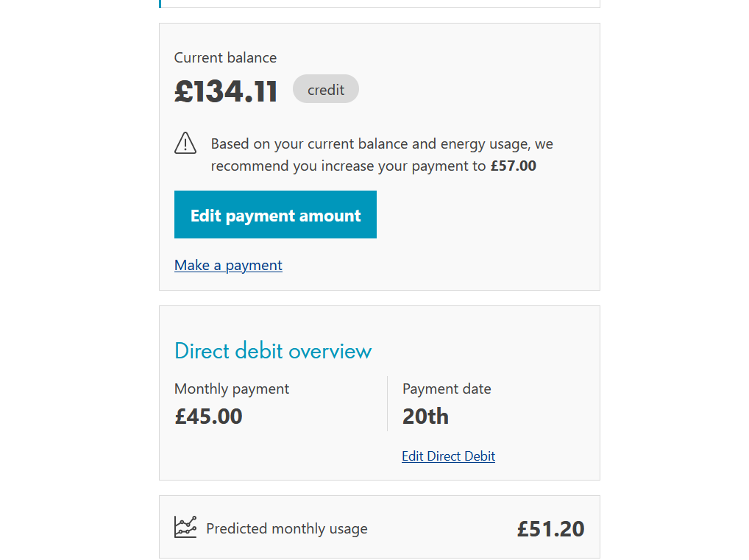Click the recommended £57.00 amount
The height and width of the screenshot is (560, 749).
click(x=514, y=166)
